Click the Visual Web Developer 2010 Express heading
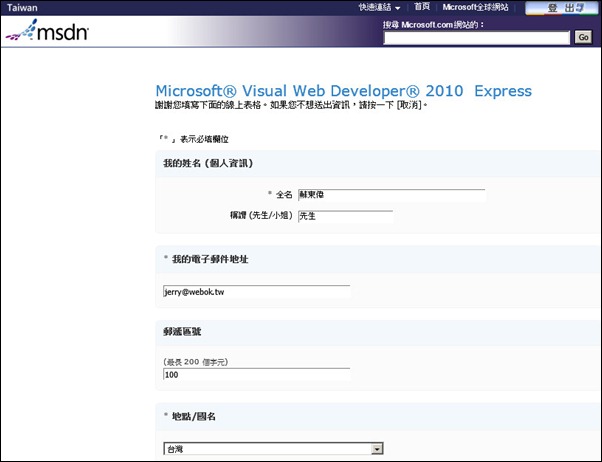 pyautogui.click(x=344, y=91)
